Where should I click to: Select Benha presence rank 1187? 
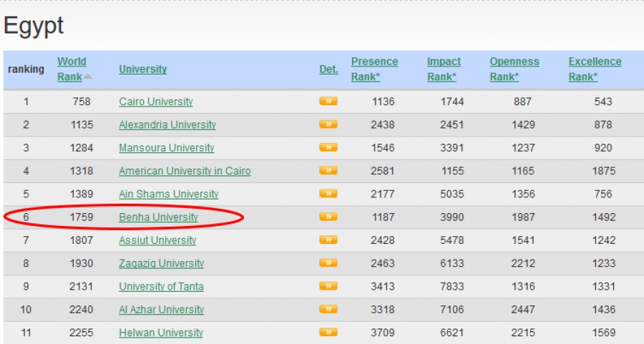383,217
